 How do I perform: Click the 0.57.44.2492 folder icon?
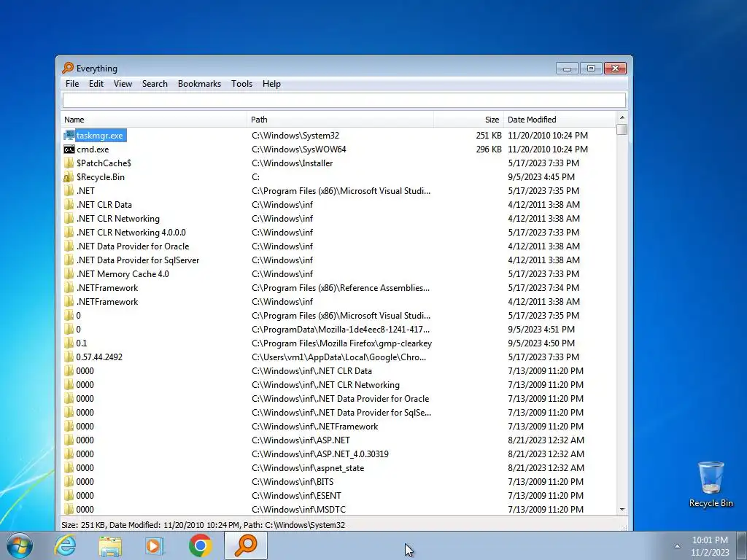pyautogui.click(x=69, y=357)
